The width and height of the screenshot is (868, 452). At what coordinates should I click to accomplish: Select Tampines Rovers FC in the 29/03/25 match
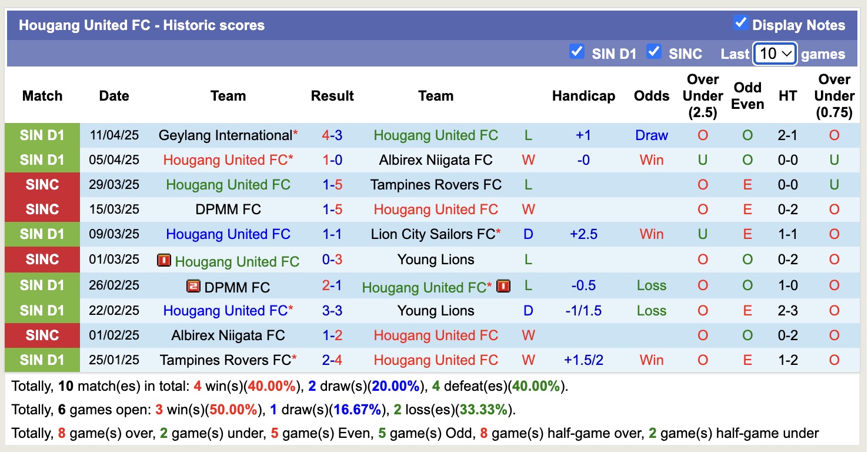[436, 185]
